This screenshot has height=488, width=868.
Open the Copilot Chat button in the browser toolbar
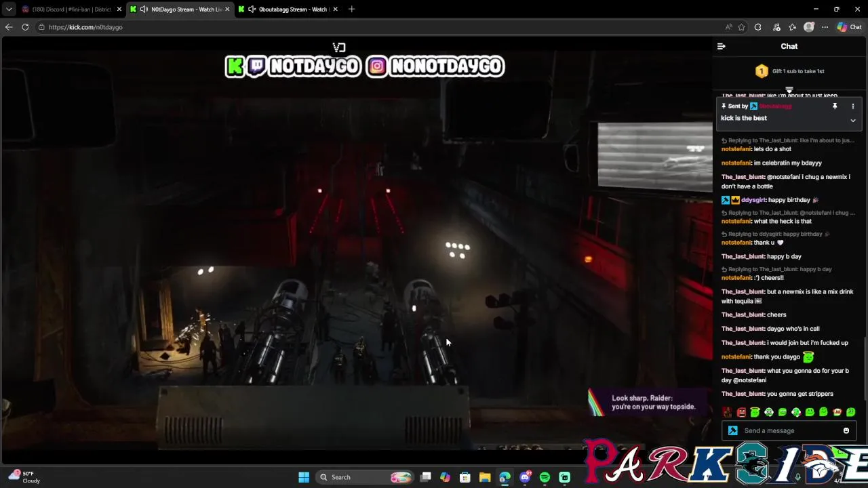(849, 27)
